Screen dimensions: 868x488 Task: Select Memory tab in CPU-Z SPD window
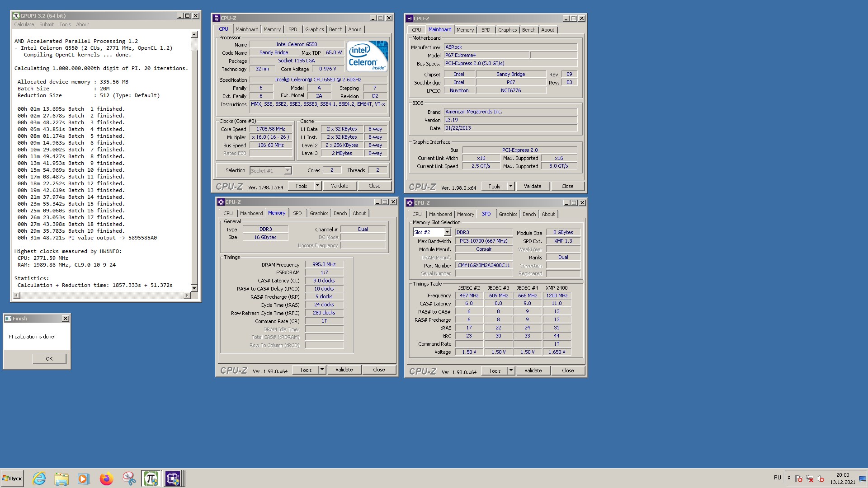pyautogui.click(x=466, y=214)
